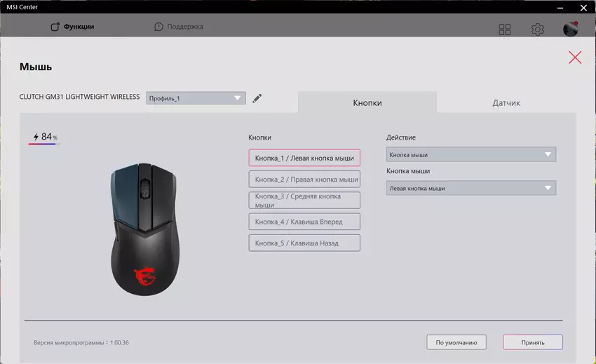Click the user avatar icon
This screenshot has height=364, width=596.
(571, 29)
